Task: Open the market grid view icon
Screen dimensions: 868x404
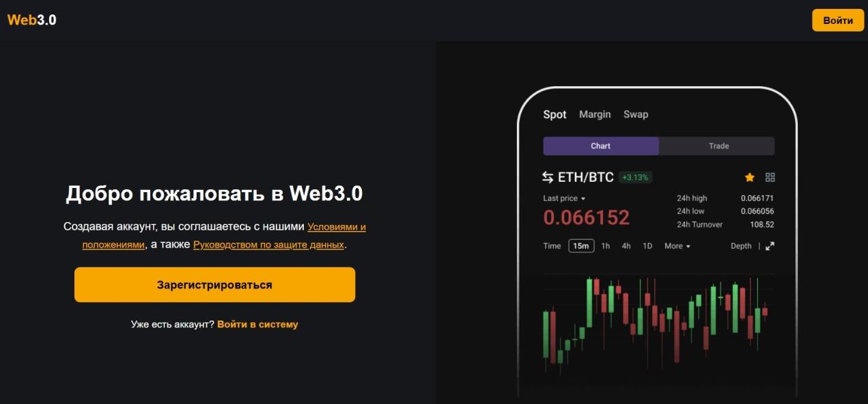Action: coord(769,177)
